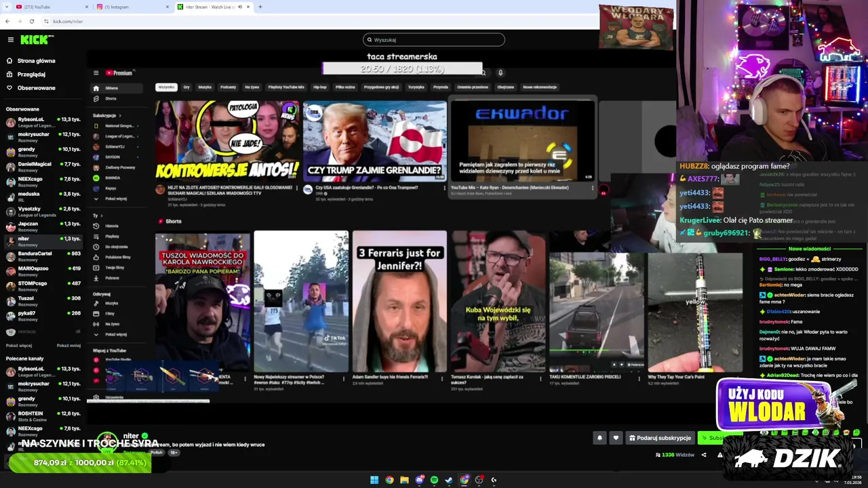868x488 pixels.
Task: Click the 18+ tag under stream title
Action: [174, 452]
